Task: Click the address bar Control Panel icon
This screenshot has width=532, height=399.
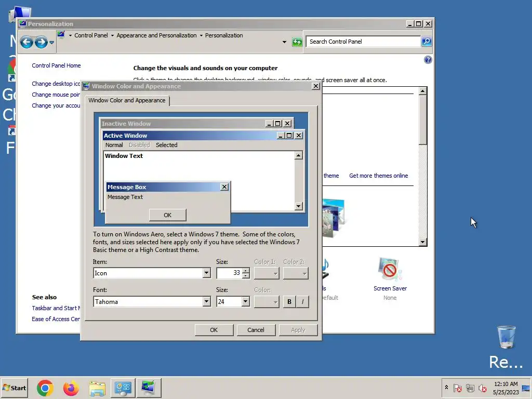Action: (x=61, y=35)
